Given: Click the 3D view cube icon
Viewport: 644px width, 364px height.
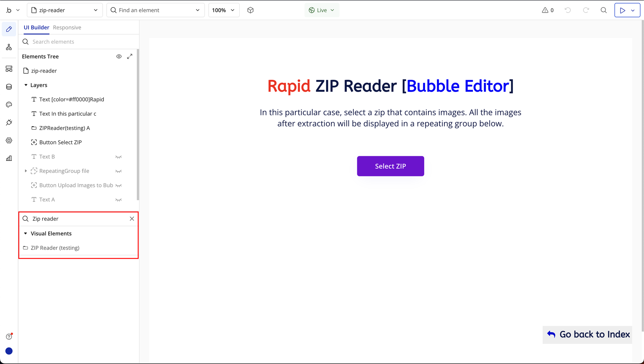Looking at the screenshot, I should [x=250, y=10].
